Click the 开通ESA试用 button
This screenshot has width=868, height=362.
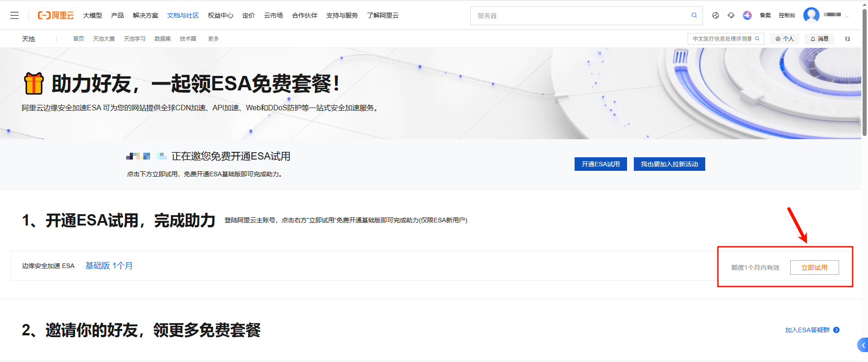click(x=601, y=164)
